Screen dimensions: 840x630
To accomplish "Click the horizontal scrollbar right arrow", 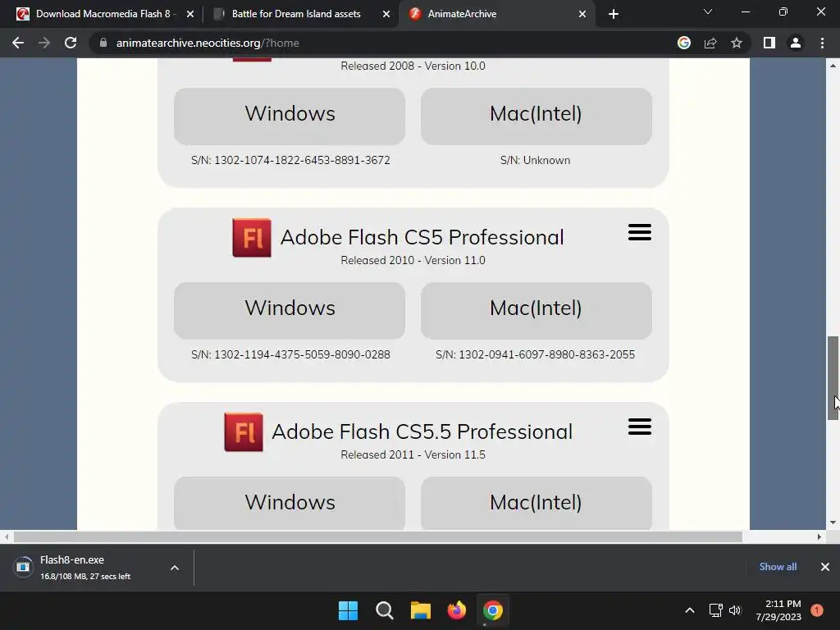I will click(819, 536).
